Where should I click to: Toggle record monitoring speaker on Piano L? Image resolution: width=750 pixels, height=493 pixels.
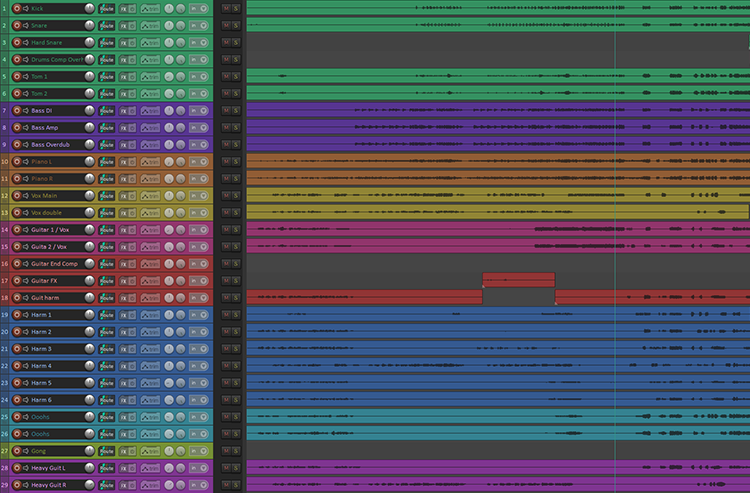point(26,162)
